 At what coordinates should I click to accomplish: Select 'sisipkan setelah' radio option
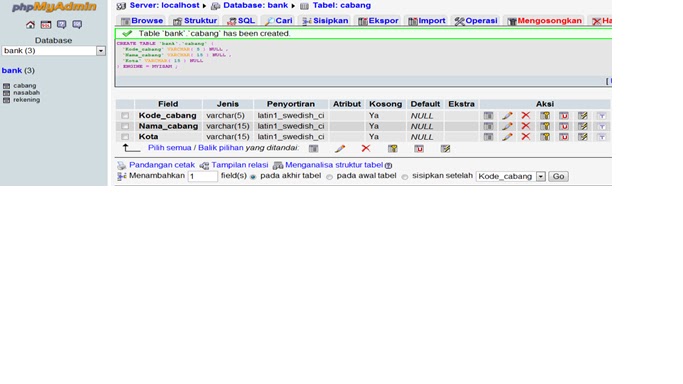click(x=405, y=177)
